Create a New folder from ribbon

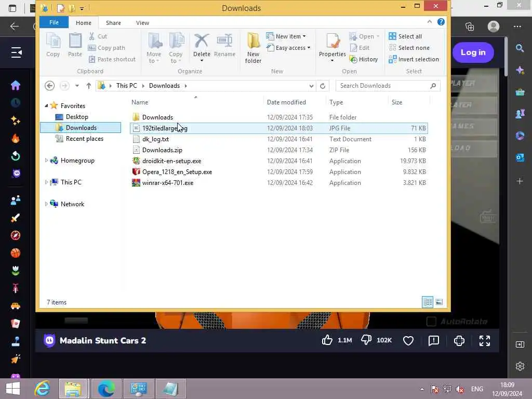click(x=253, y=48)
